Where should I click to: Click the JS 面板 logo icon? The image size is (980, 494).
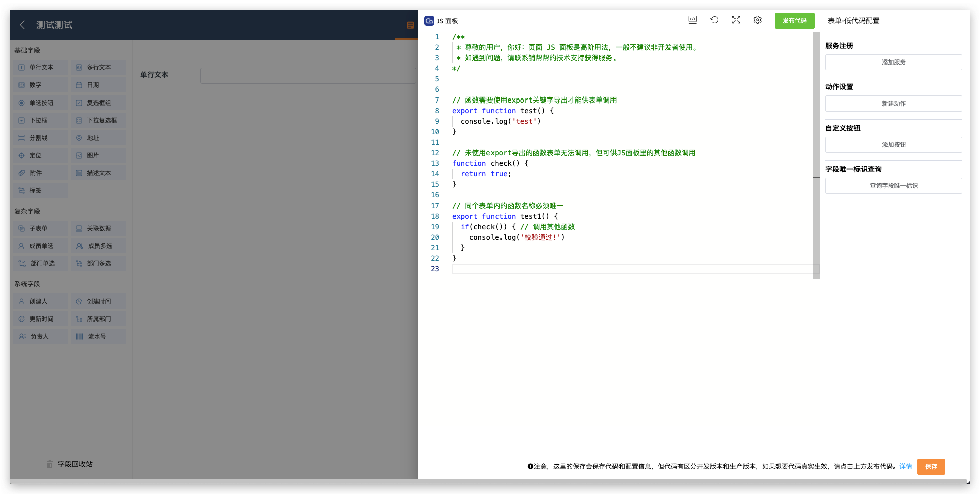(429, 21)
